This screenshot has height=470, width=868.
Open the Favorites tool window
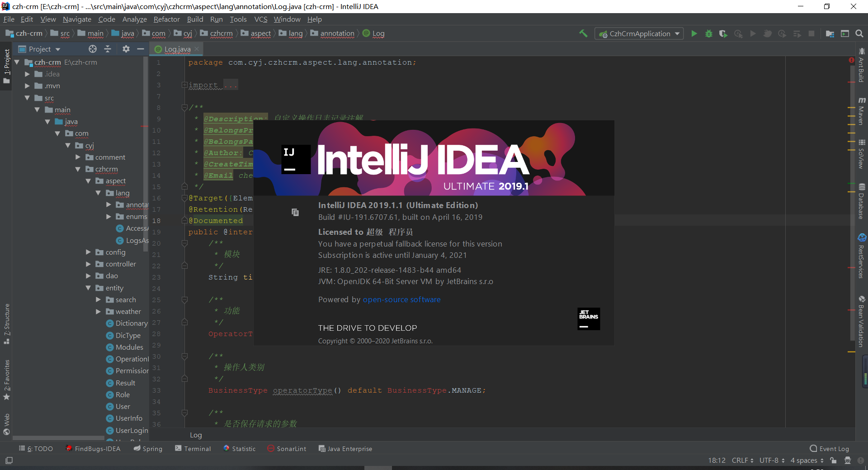point(7,379)
